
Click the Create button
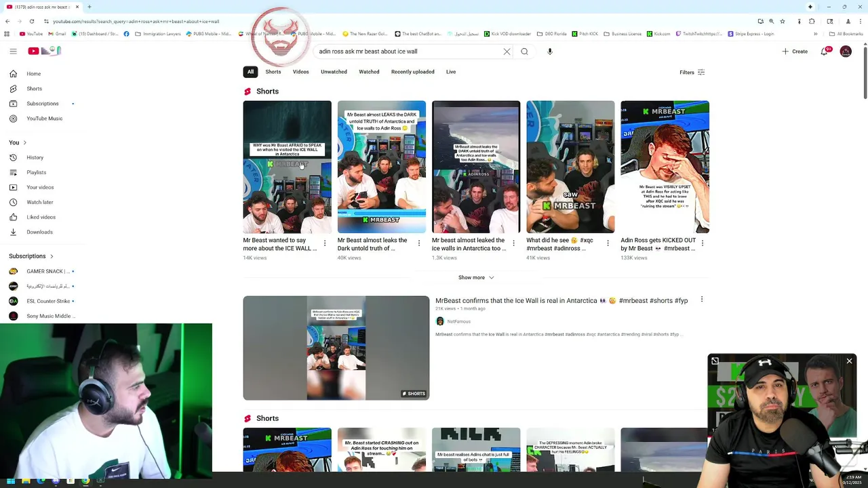point(795,52)
